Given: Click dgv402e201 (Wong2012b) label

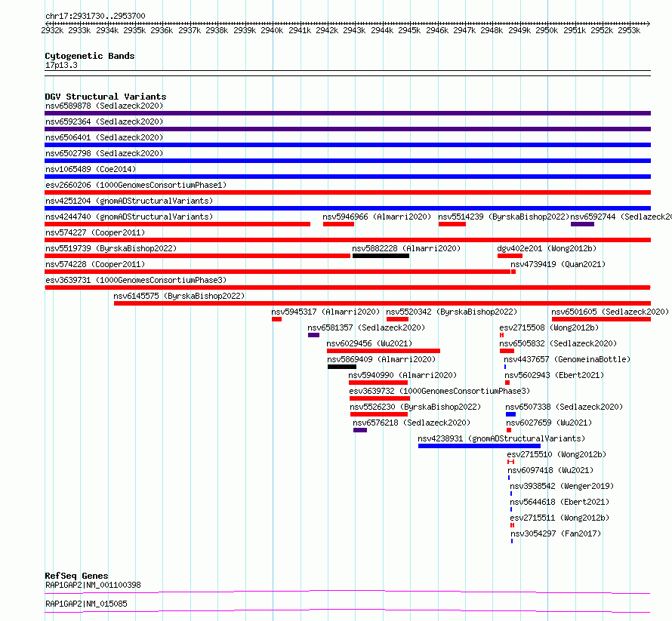Looking at the screenshot, I should [x=547, y=248].
